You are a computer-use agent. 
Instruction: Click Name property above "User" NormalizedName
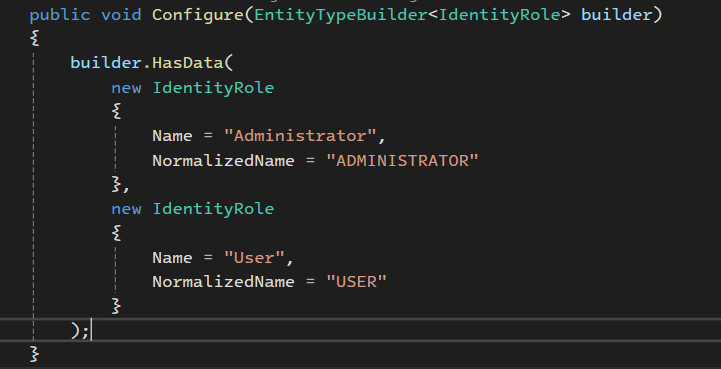click(x=172, y=258)
